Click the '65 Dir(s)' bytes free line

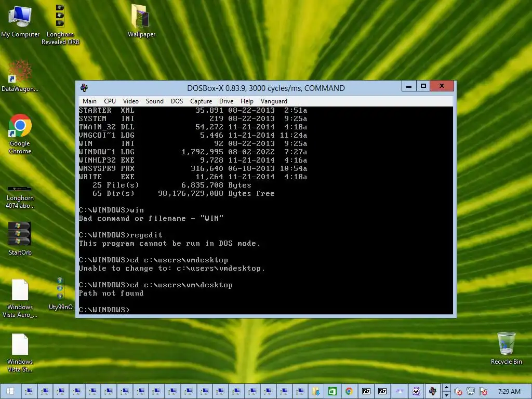click(x=183, y=193)
